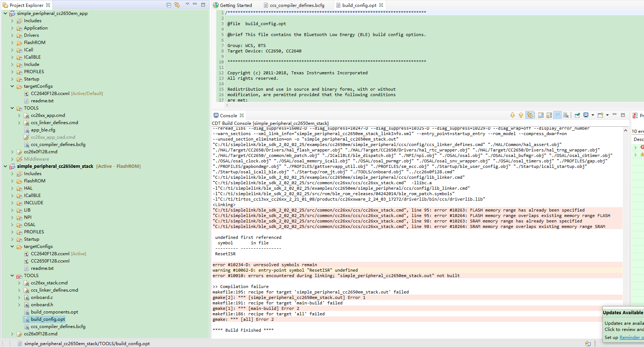This screenshot has width=644, height=347.
Task: Select PROFILES folder in stack project
Action: tap(30, 232)
